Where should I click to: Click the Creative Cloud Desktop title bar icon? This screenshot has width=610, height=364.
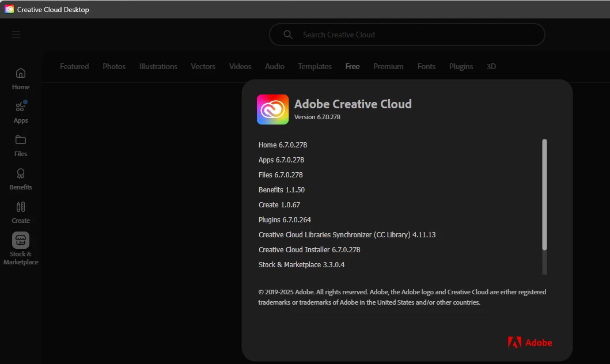pos(9,9)
